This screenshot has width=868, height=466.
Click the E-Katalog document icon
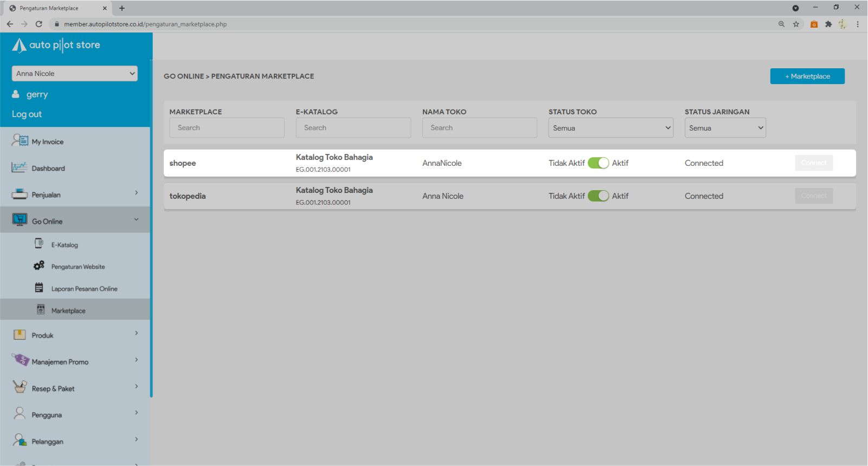tap(39, 244)
